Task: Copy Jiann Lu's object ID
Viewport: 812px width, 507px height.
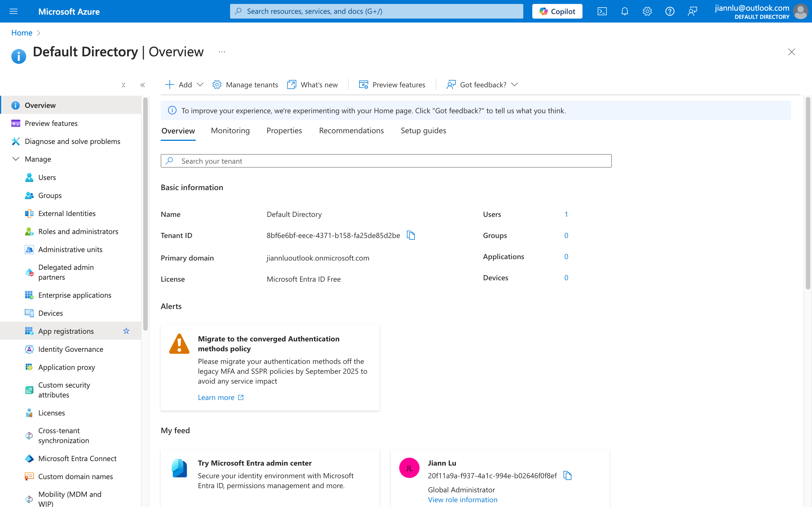Action: tap(567, 475)
